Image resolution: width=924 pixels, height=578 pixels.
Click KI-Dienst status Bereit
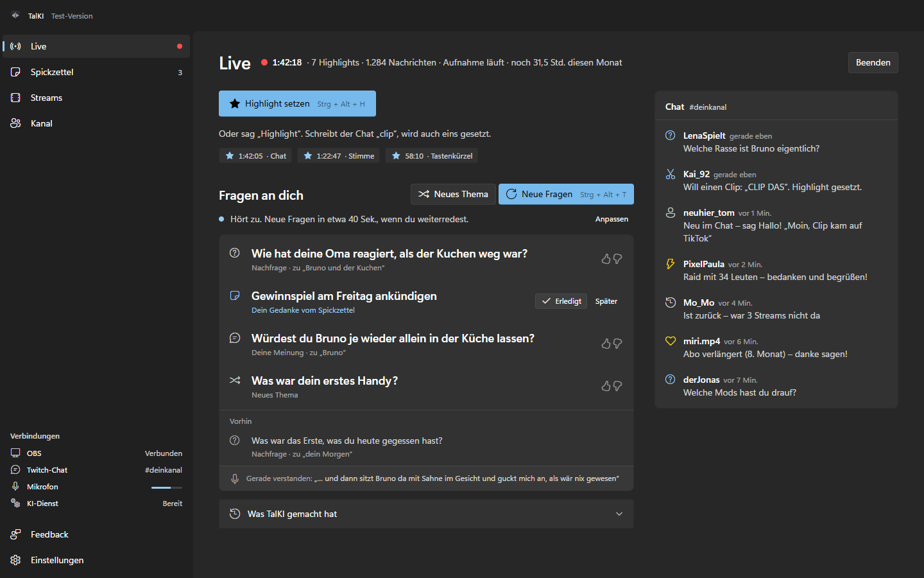(x=173, y=504)
